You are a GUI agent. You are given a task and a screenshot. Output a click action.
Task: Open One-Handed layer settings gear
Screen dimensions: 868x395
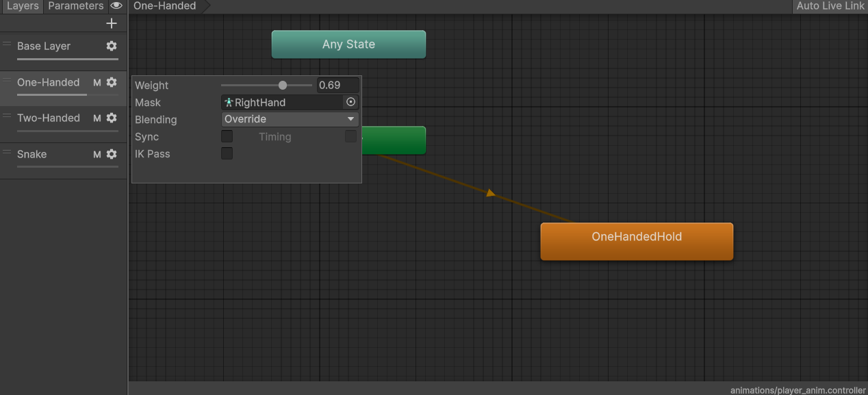tap(112, 82)
